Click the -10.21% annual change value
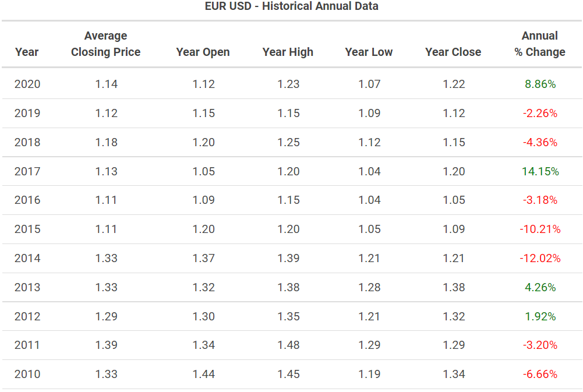 [x=540, y=229]
